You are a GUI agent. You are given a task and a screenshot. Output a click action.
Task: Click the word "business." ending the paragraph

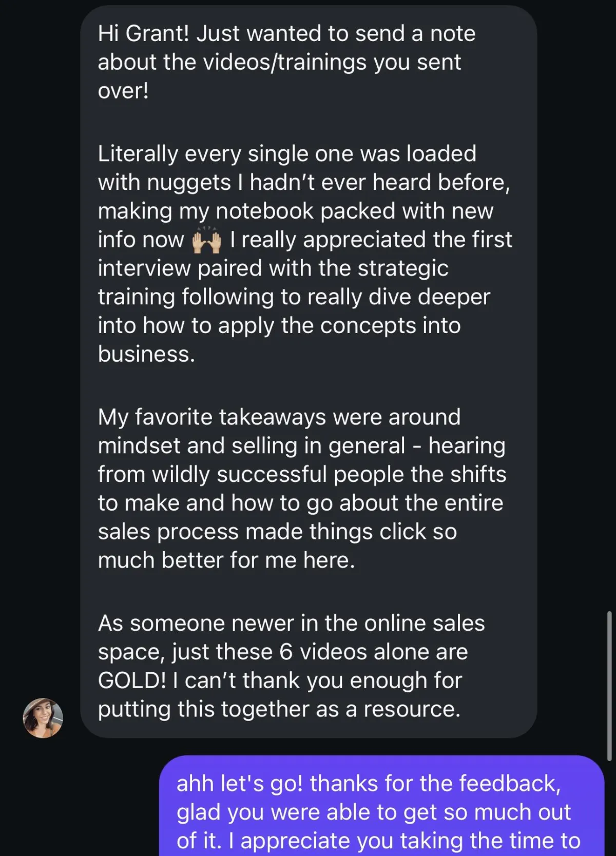click(146, 354)
